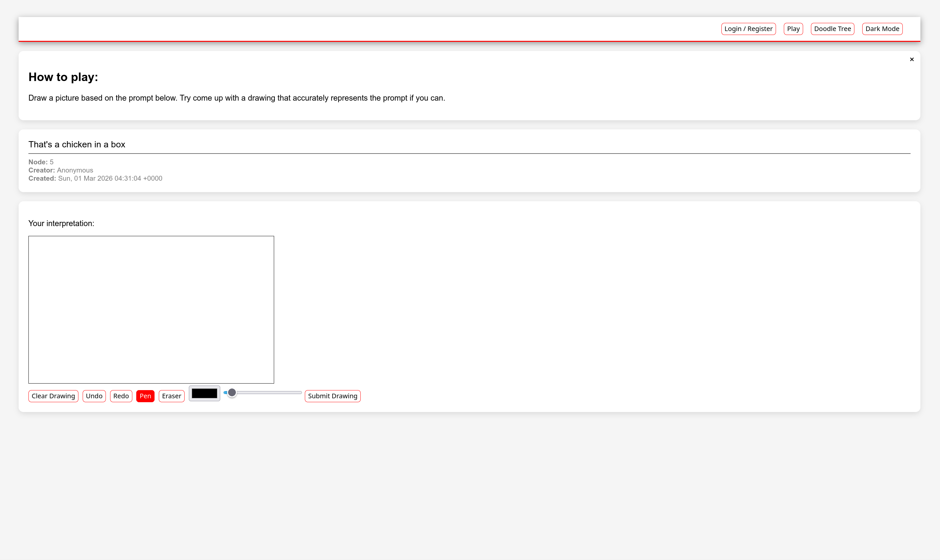Submit the drawing

[332, 396]
